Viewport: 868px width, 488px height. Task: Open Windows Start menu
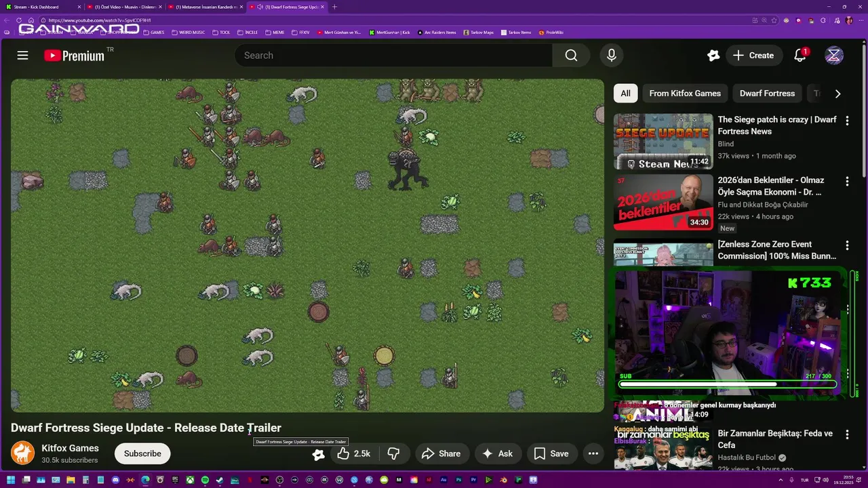[11, 480]
